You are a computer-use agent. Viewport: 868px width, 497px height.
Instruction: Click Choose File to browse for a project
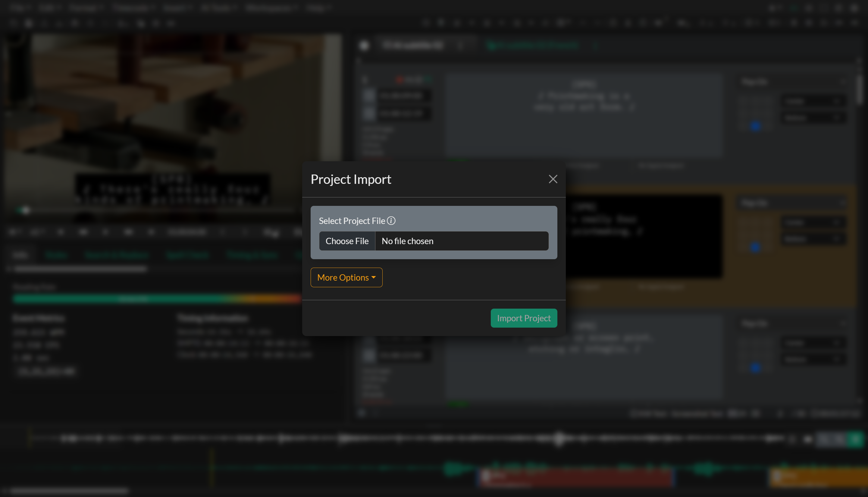(x=347, y=241)
